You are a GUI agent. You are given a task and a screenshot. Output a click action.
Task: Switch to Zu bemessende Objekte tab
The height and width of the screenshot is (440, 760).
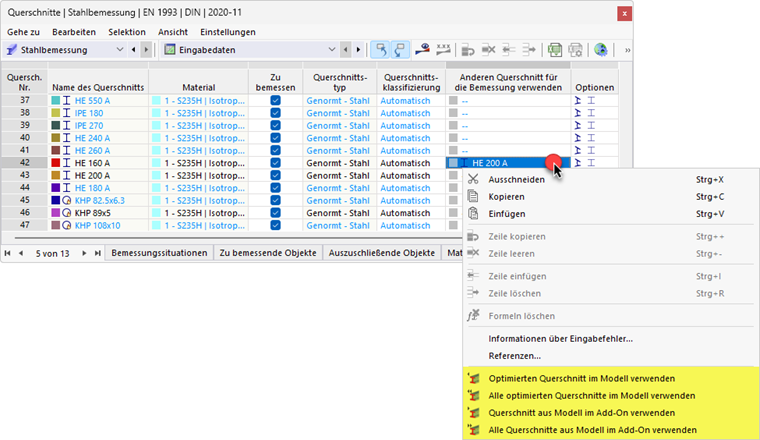(269, 253)
